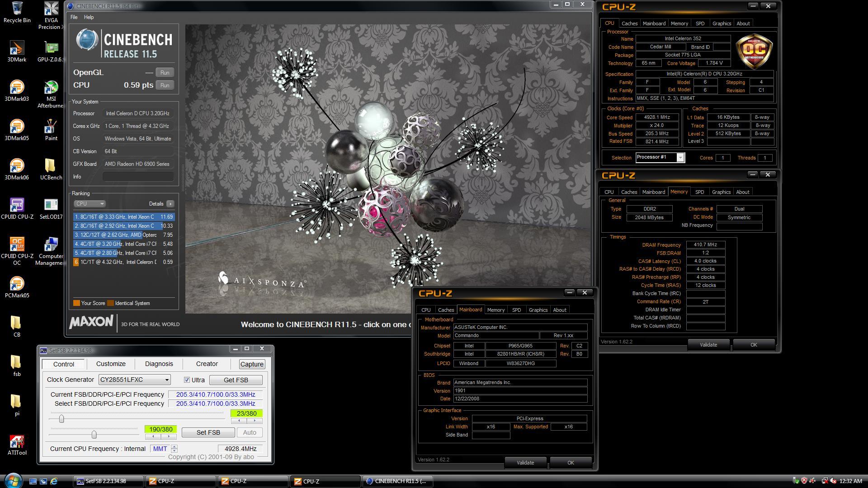
Task: Open the 3DMark03 desktop shortcut
Action: pyautogui.click(x=17, y=90)
